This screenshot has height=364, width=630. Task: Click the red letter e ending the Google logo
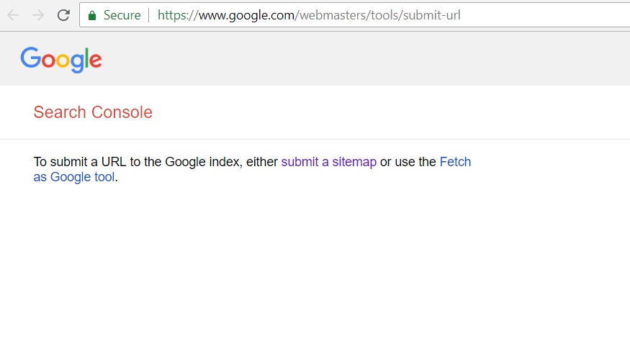[96, 60]
